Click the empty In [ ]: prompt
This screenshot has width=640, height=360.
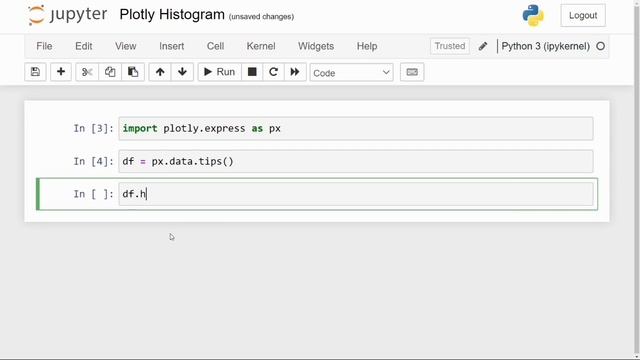[93, 194]
